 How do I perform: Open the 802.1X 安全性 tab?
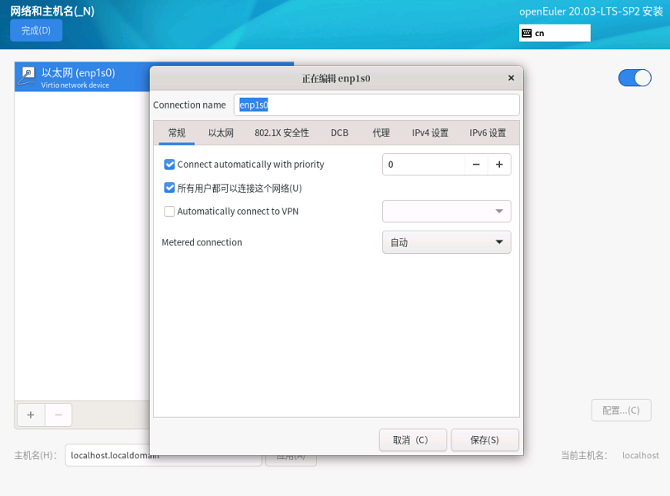tap(281, 133)
